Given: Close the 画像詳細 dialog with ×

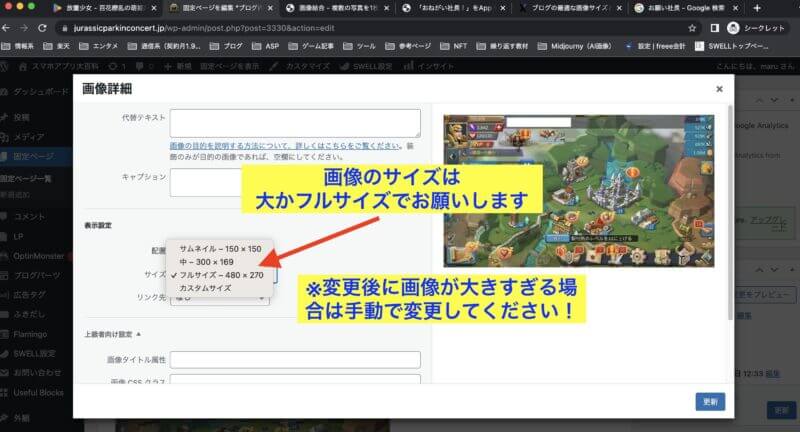Looking at the screenshot, I should [719, 89].
